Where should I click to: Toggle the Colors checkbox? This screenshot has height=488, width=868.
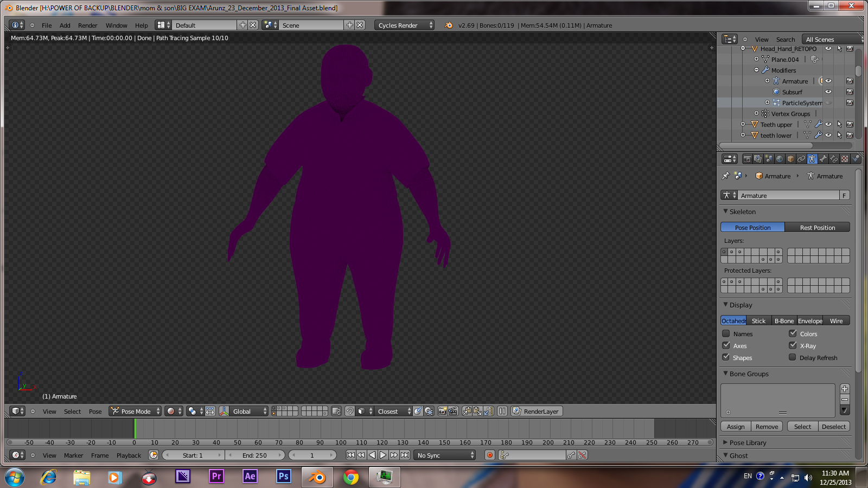pyautogui.click(x=793, y=333)
